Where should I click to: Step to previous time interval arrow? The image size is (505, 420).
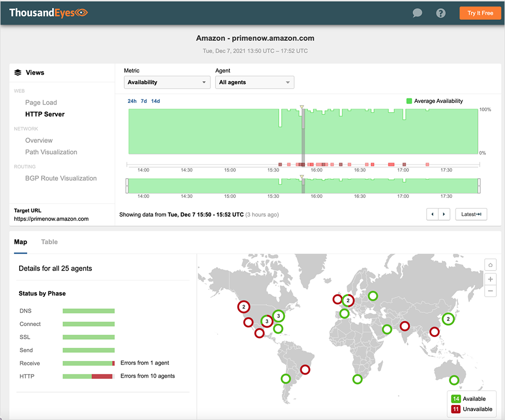[432, 214]
